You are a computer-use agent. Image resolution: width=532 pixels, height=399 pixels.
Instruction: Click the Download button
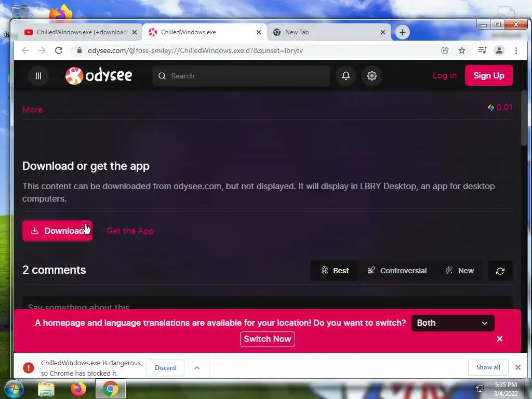click(57, 231)
